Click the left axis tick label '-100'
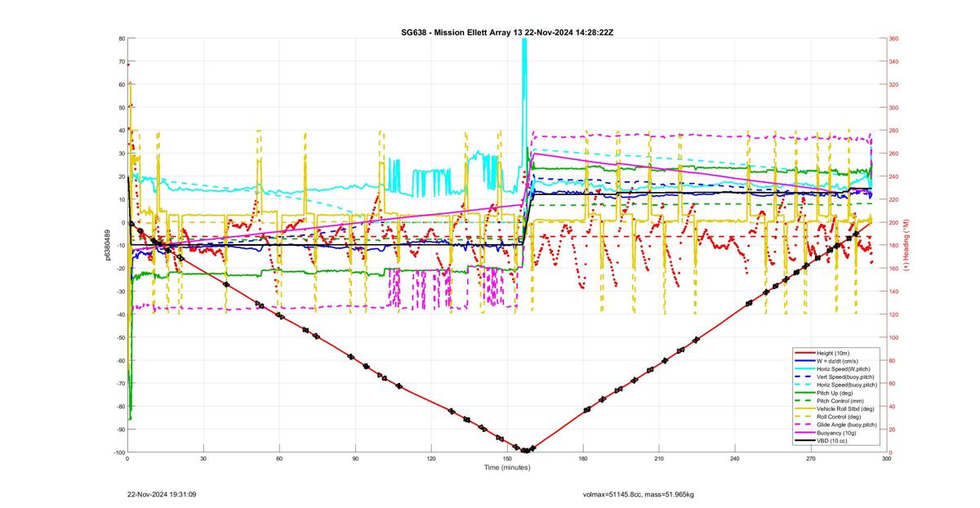The image size is (980, 508). tap(118, 452)
